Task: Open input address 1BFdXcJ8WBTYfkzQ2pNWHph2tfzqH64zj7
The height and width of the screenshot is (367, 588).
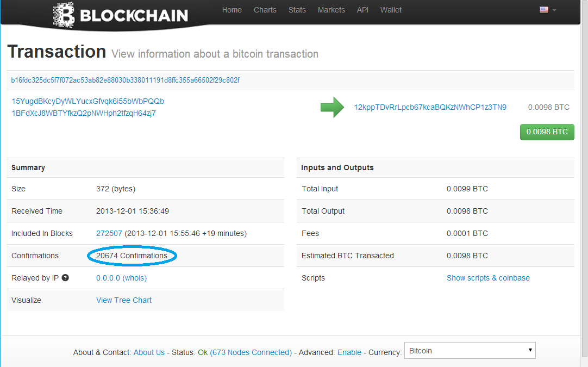Action: coord(84,113)
